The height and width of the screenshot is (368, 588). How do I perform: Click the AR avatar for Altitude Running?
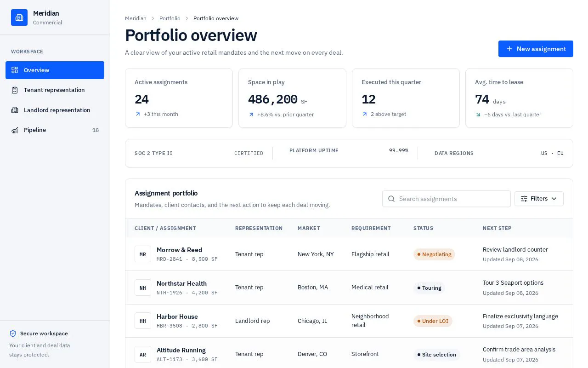143,354
